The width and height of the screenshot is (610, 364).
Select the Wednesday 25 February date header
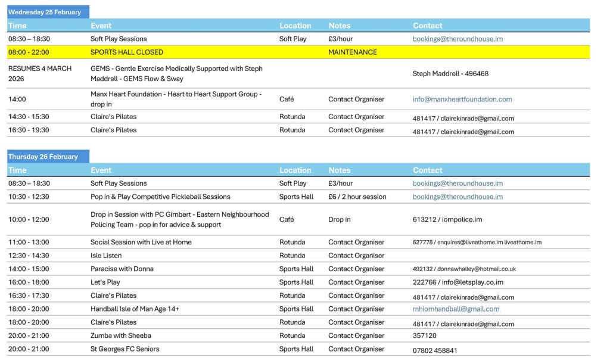(45, 13)
